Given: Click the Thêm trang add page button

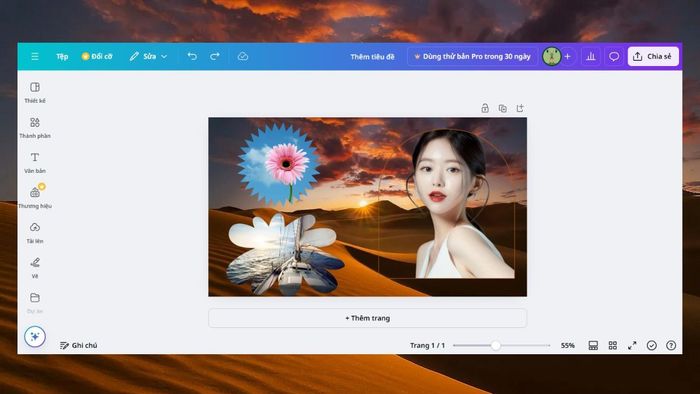Looking at the screenshot, I should 367,318.
